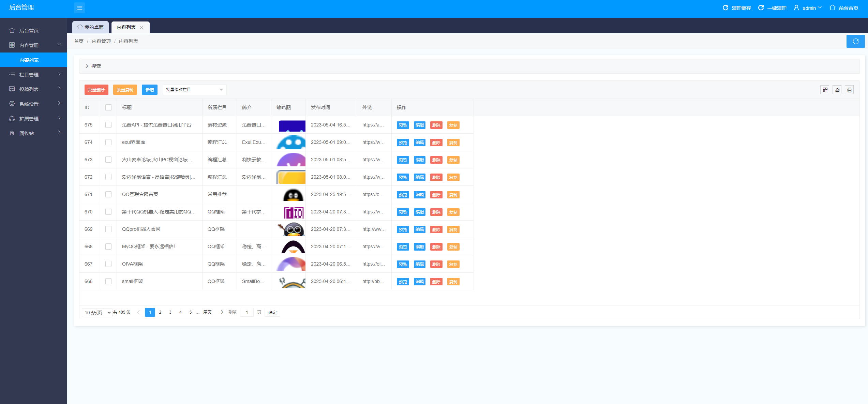Open the 回收站 sidebar menu text

(27, 133)
